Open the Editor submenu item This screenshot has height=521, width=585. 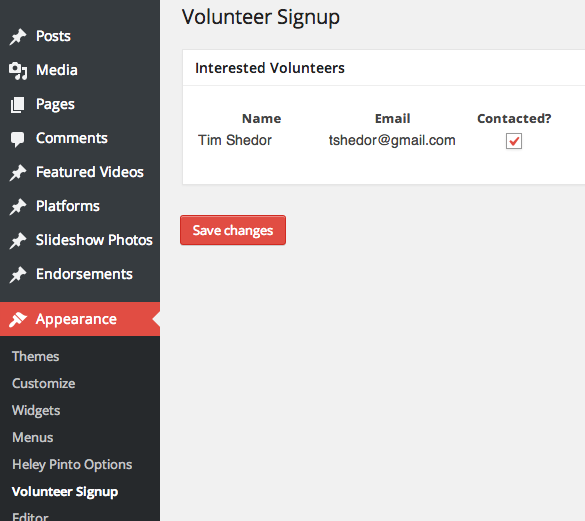(30, 517)
